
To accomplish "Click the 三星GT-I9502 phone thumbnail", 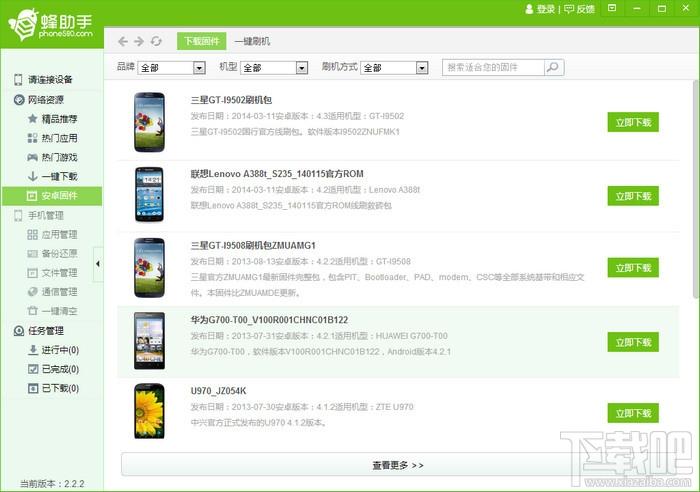I will (x=150, y=122).
